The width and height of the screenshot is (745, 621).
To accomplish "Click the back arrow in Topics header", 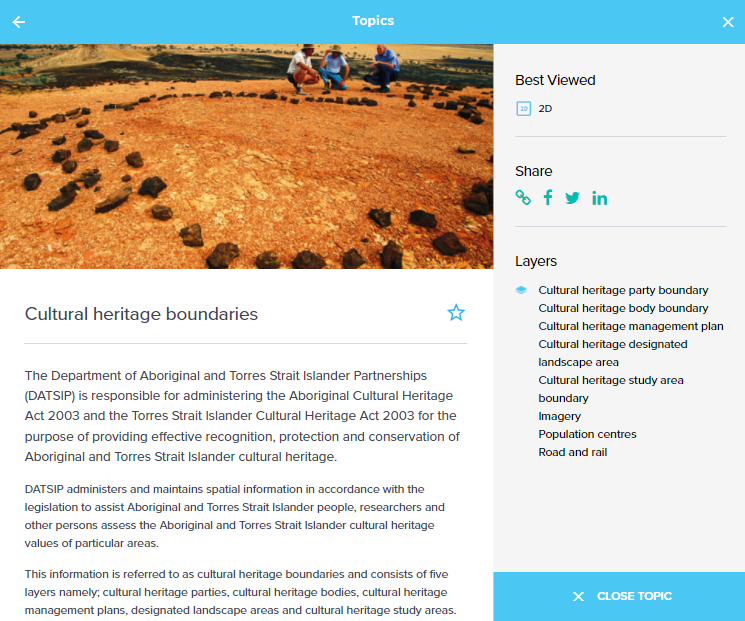I will (x=19, y=22).
